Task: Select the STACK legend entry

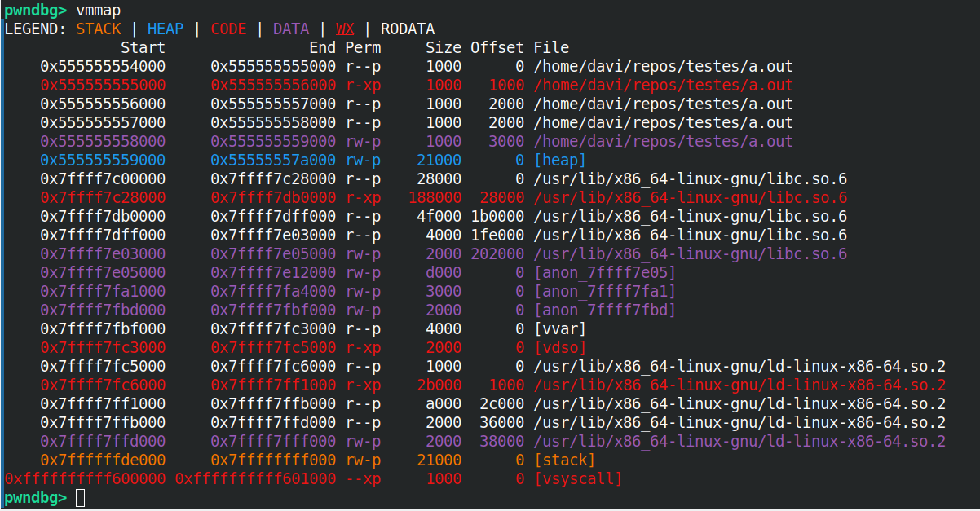Action: click(x=99, y=29)
